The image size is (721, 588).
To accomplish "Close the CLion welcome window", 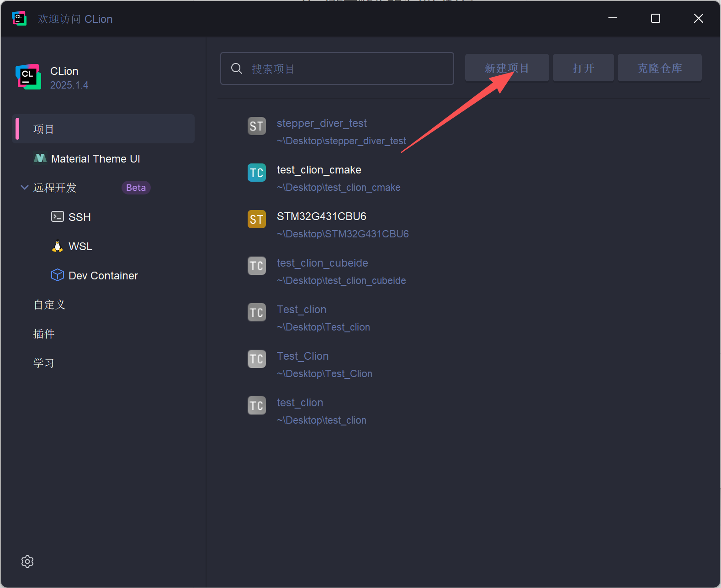I will [x=699, y=18].
